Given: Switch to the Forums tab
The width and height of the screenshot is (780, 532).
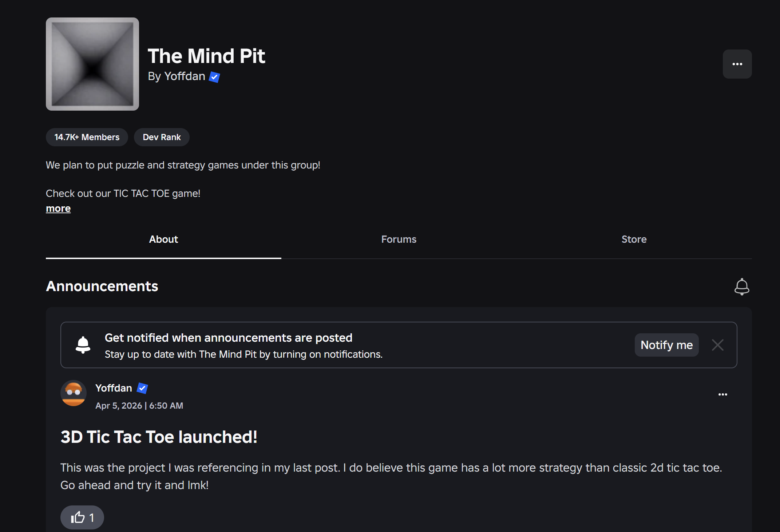Looking at the screenshot, I should pos(399,239).
